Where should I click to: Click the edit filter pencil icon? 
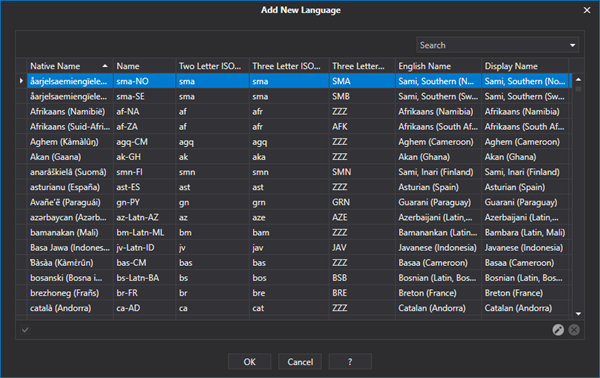[x=558, y=330]
